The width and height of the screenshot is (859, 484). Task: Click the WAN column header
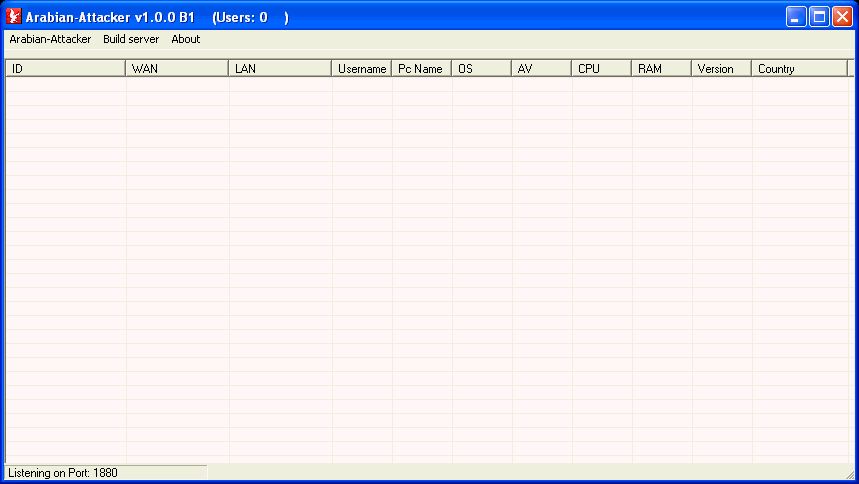(x=177, y=69)
